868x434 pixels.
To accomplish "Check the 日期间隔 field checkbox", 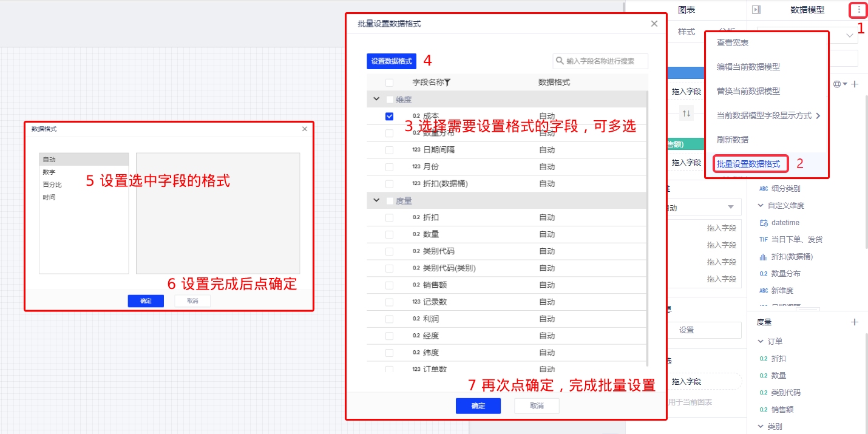I will tap(389, 150).
